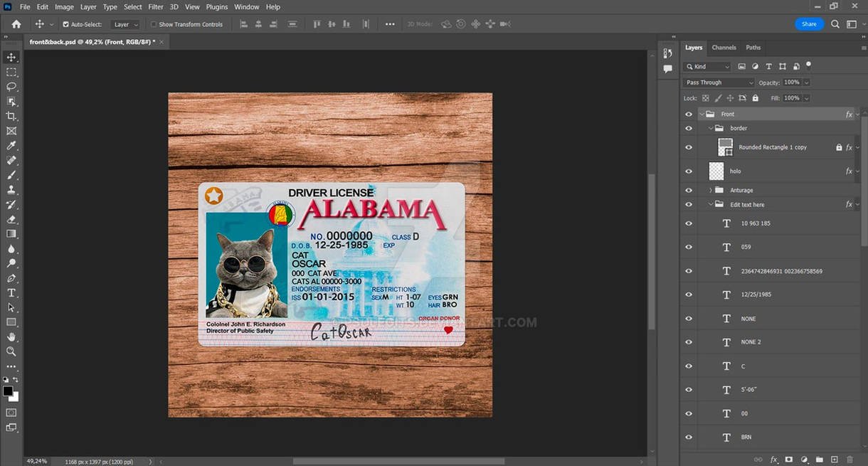The width and height of the screenshot is (868, 466).
Task: Toggle Quick Mask mode icon
Action: 11,413
